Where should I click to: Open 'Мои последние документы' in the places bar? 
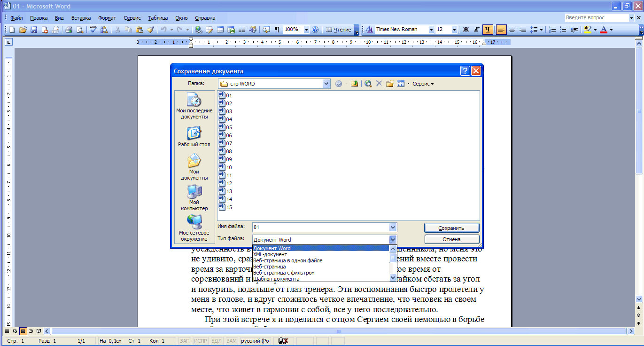coord(194,106)
